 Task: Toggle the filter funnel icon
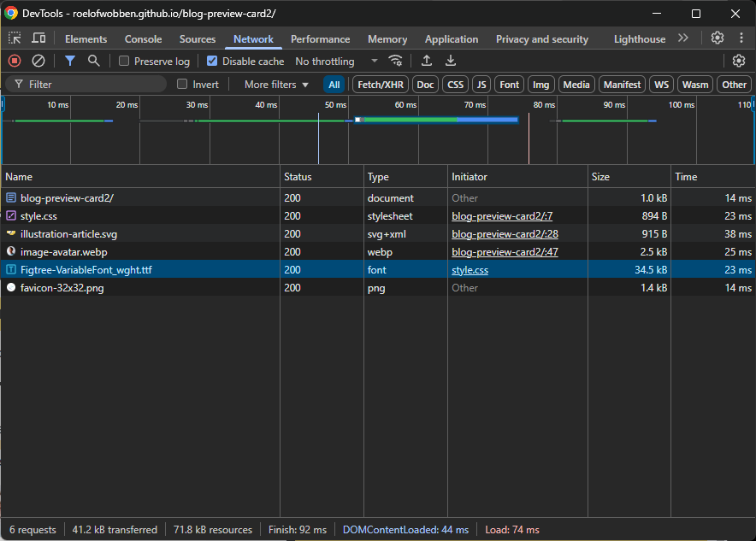[70, 61]
